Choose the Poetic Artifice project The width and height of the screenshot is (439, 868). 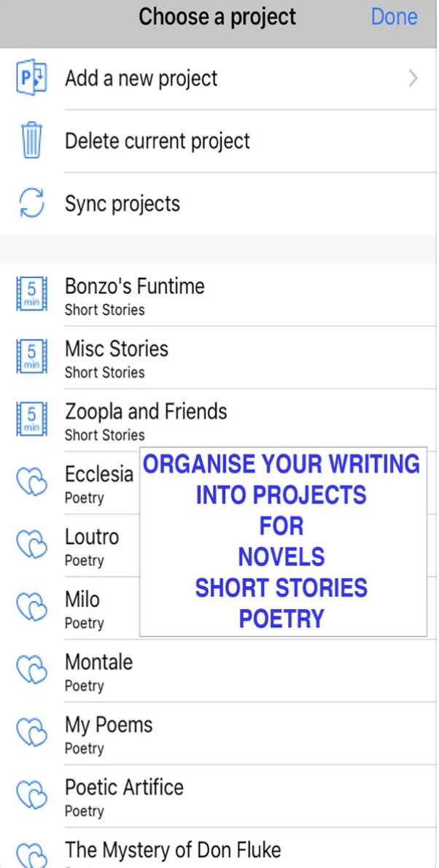[x=124, y=797]
